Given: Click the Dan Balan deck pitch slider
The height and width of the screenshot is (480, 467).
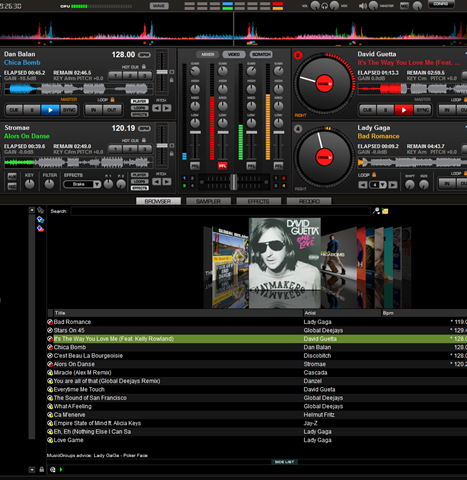Looking at the screenshot, I should tap(162, 72).
